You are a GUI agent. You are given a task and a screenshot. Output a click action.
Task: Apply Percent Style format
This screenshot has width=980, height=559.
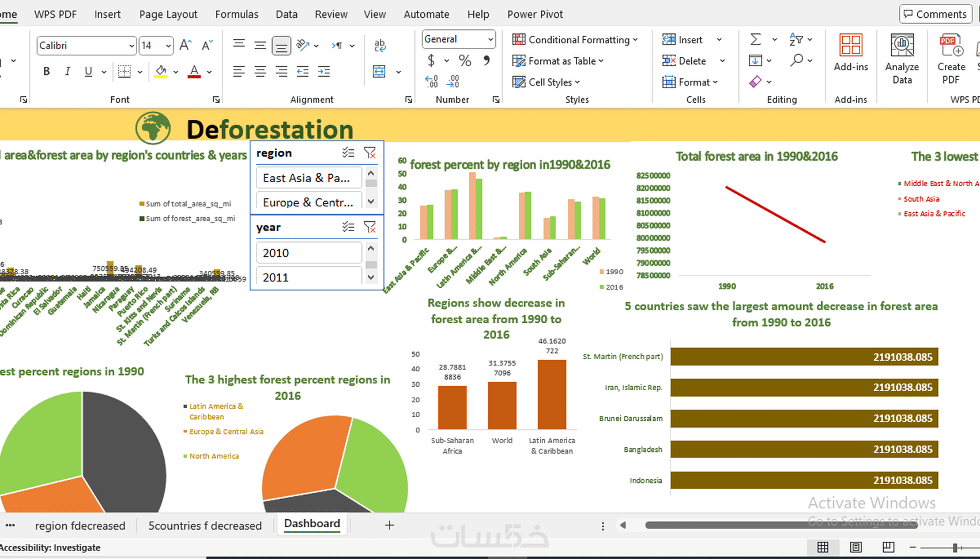pyautogui.click(x=465, y=61)
